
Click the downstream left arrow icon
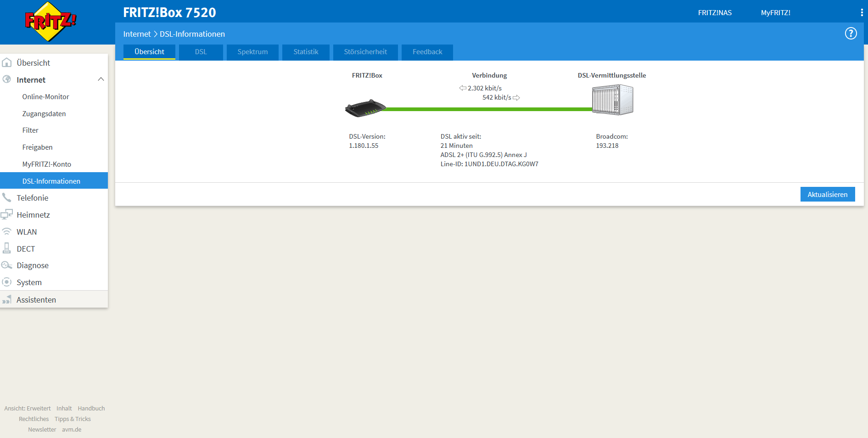click(x=463, y=88)
